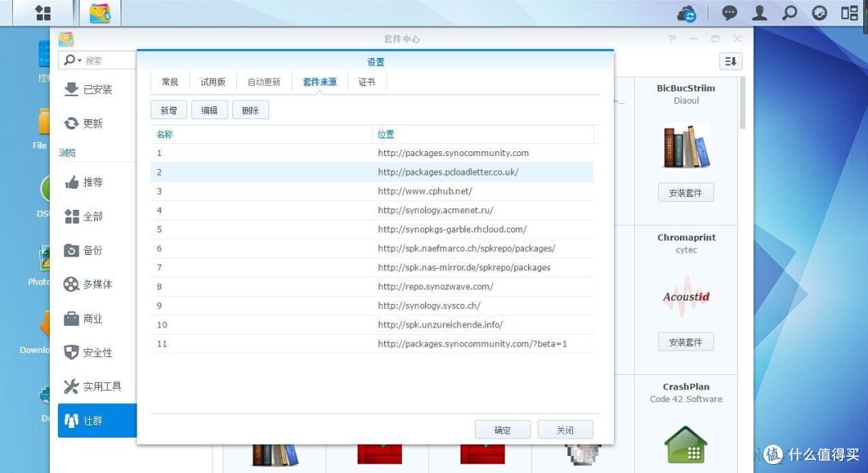Switch to the Package Sources tab
The height and width of the screenshot is (473, 868).
[319, 82]
